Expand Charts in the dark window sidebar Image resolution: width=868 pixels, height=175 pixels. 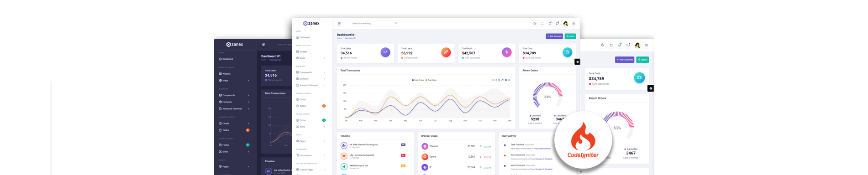[234, 124]
